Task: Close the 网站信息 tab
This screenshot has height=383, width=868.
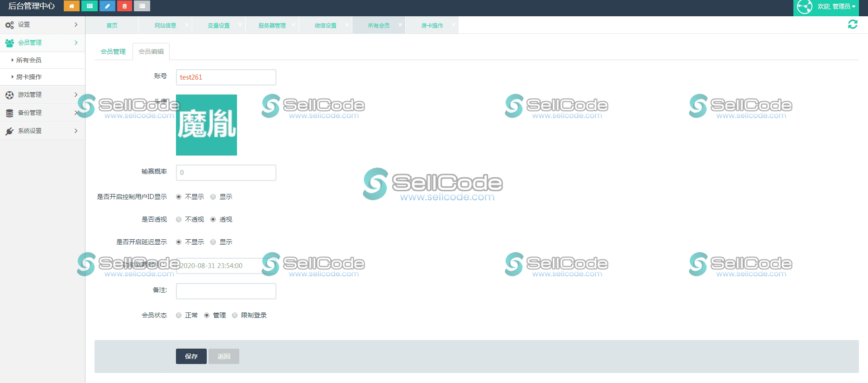Action: (187, 25)
